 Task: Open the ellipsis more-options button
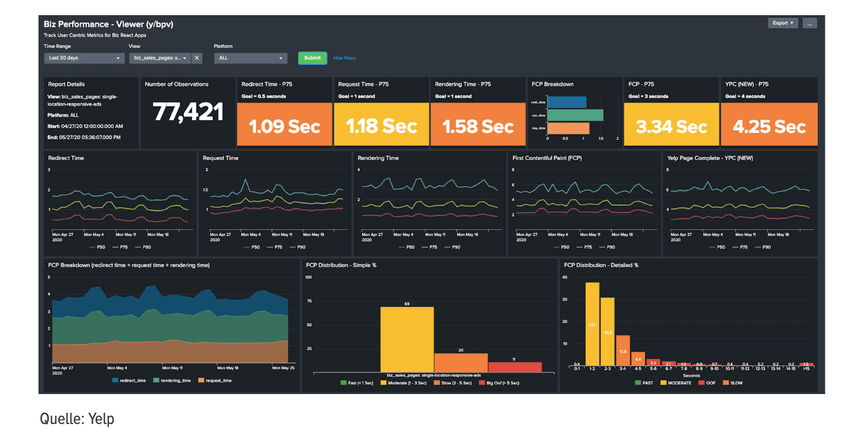tap(810, 23)
